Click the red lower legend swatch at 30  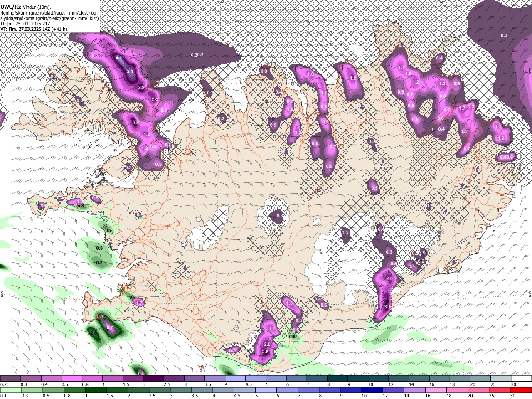522,390
